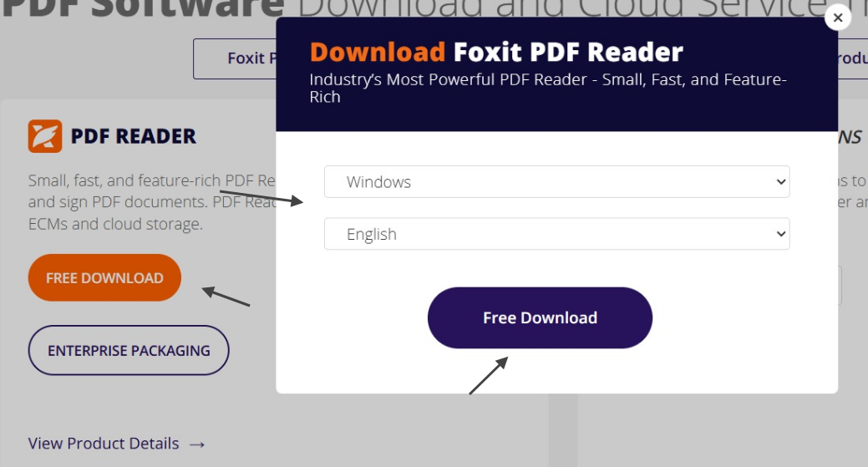This screenshot has height=467, width=868.
Task: Click the 'ECMs and cloud storage.' text
Action: click(x=115, y=224)
